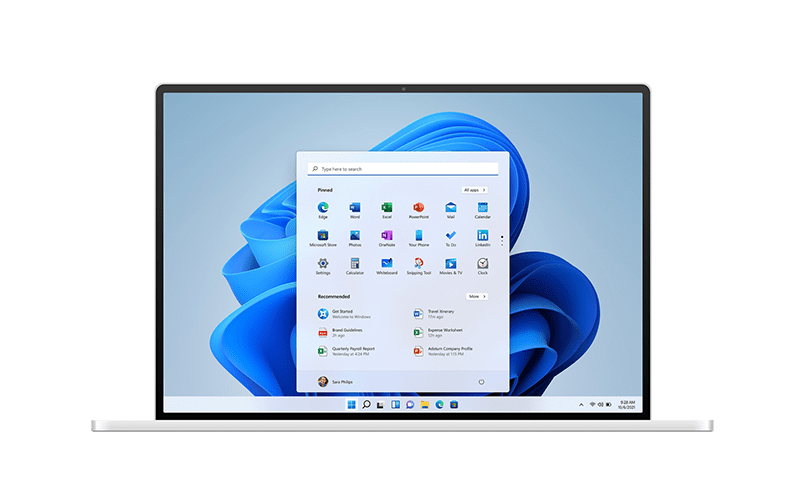800x494 pixels.
Task: Click the Wi-Fi icon in the system tray
Action: [592, 404]
